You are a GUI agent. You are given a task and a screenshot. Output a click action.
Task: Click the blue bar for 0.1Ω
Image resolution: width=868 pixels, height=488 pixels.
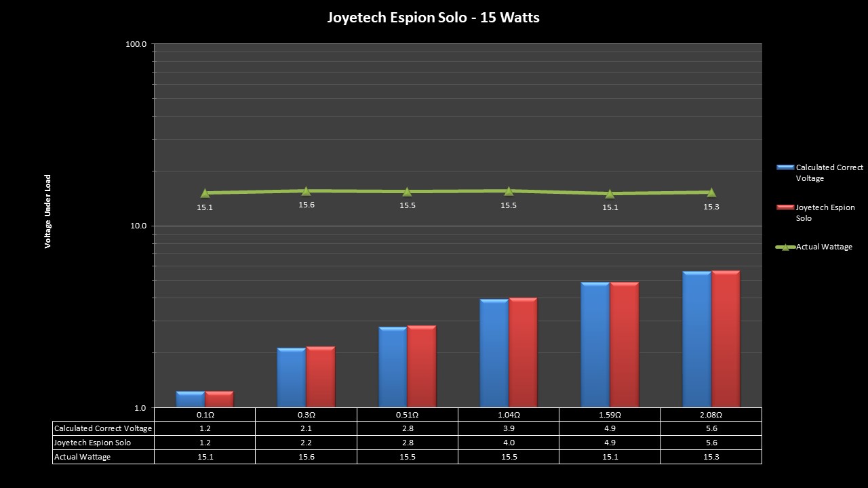pos(191,399)
